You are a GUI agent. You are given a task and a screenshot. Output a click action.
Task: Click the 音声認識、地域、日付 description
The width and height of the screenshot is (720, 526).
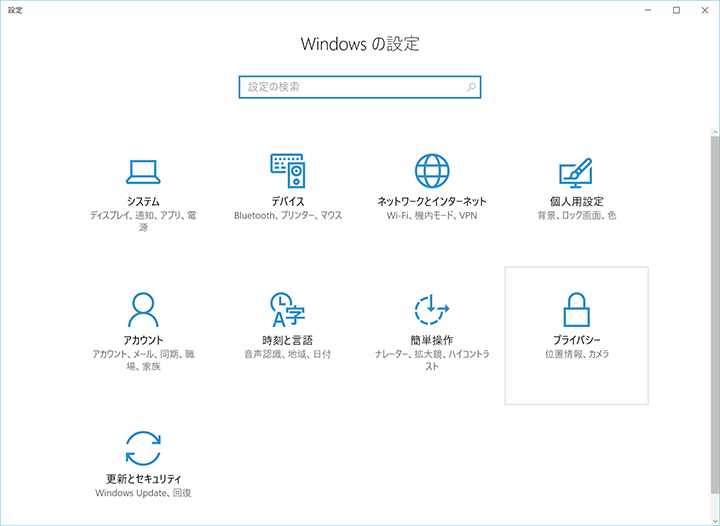click(x=287, y=354)
